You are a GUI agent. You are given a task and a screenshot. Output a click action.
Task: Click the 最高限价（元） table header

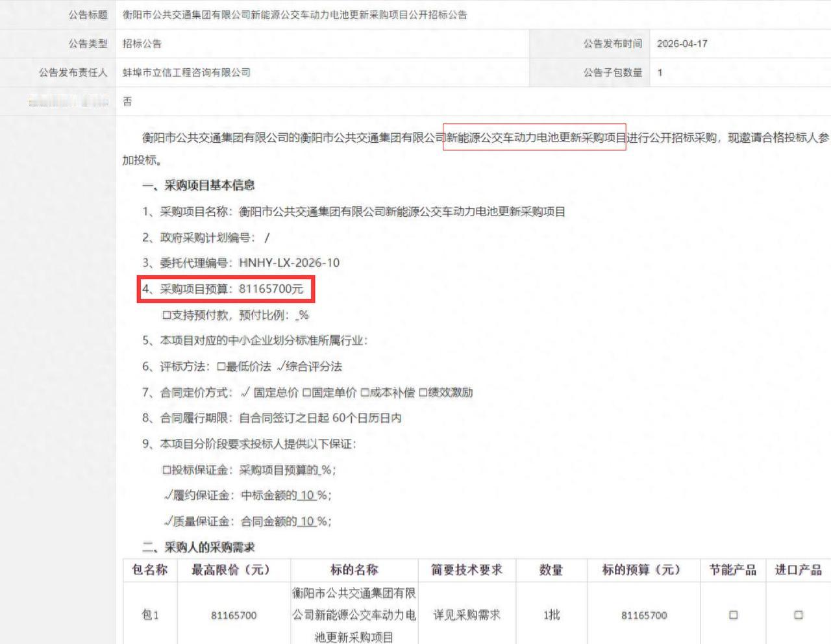tap(232, 570)
